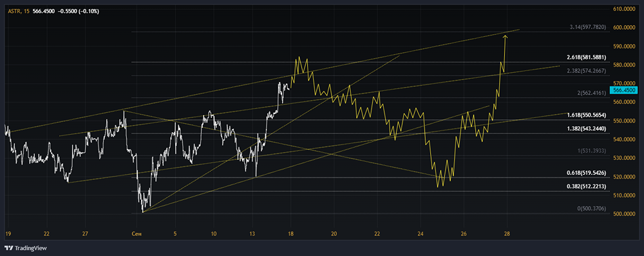The width and height of the screenshot is (644, 256).
Task: Click date 28 on the time axis
Action: click(x=506, y=234)
